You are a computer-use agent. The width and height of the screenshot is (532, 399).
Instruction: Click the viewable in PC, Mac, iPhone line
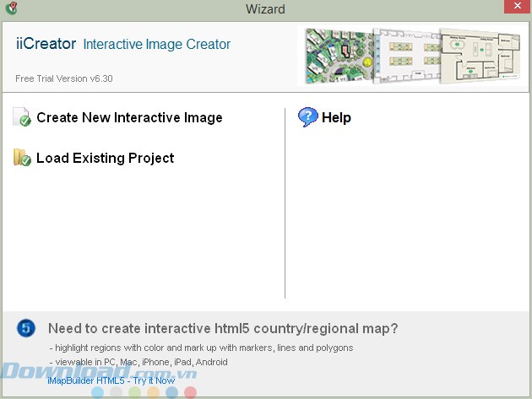point(138,362)
